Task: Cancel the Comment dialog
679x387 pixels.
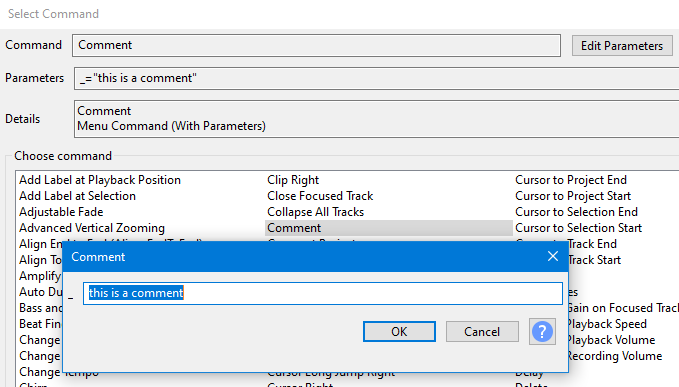Action: 482,332
